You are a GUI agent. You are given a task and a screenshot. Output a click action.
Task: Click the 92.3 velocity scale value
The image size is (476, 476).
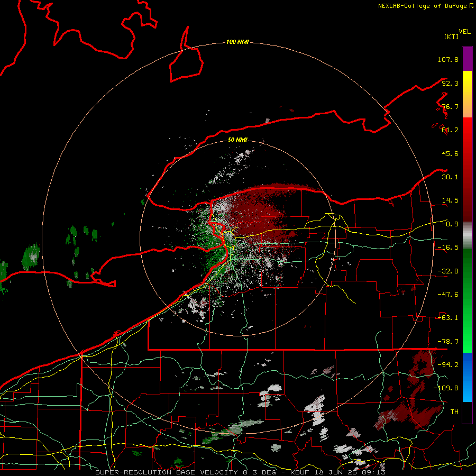tap(450, 83)
